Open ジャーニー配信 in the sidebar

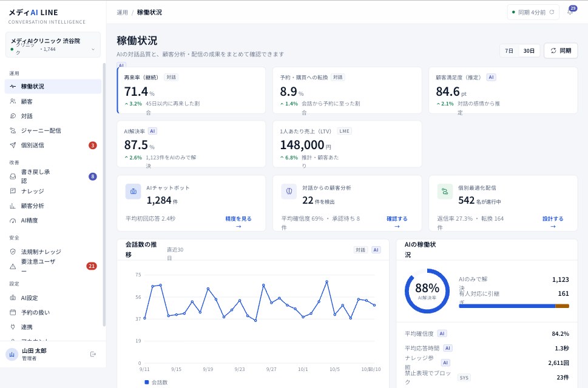[53, 131]
